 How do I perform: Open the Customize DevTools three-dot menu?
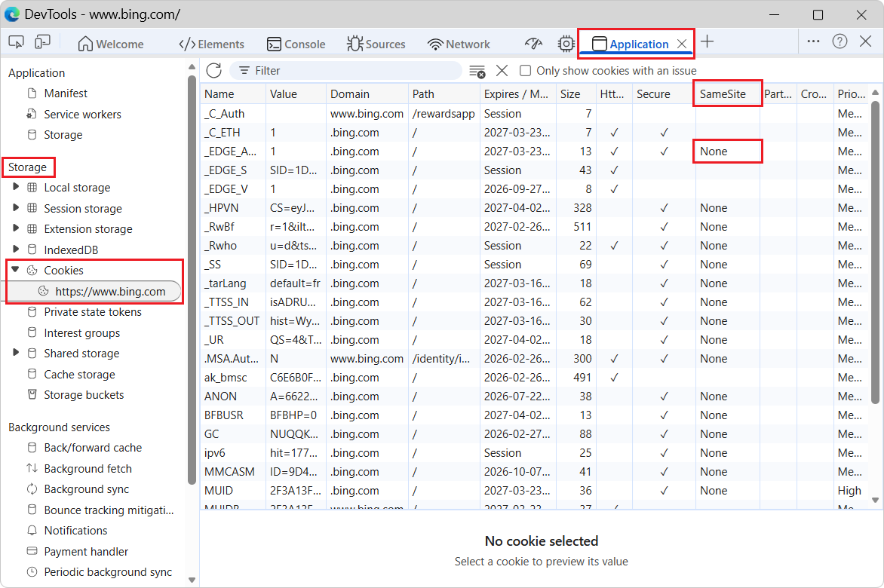pos(813,41)
